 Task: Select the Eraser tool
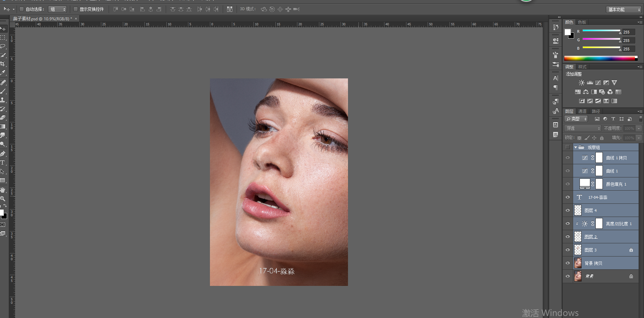click(3, 118)
